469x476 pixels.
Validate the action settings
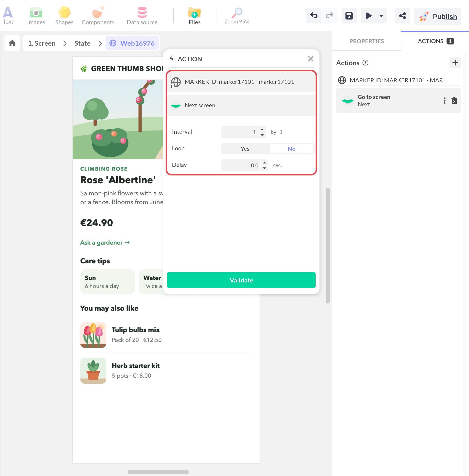[241, 280]
